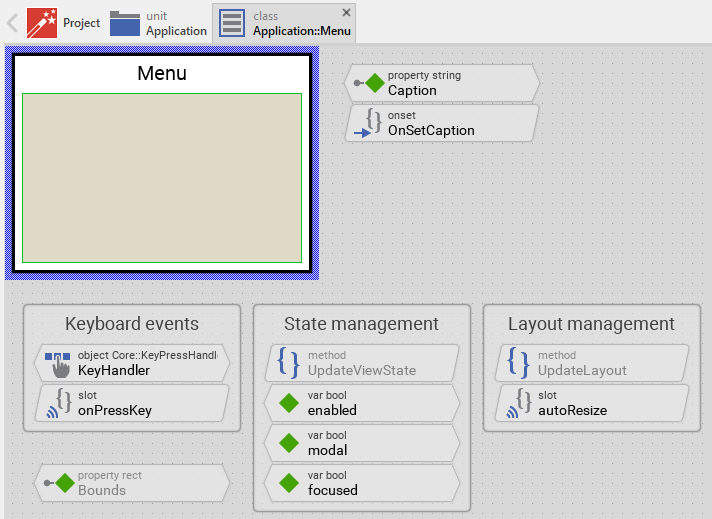Image resolution: width=712 pixels, height=519 pixels.
Task: Click the KeyHandler hand icon
Action: (59, 363)
